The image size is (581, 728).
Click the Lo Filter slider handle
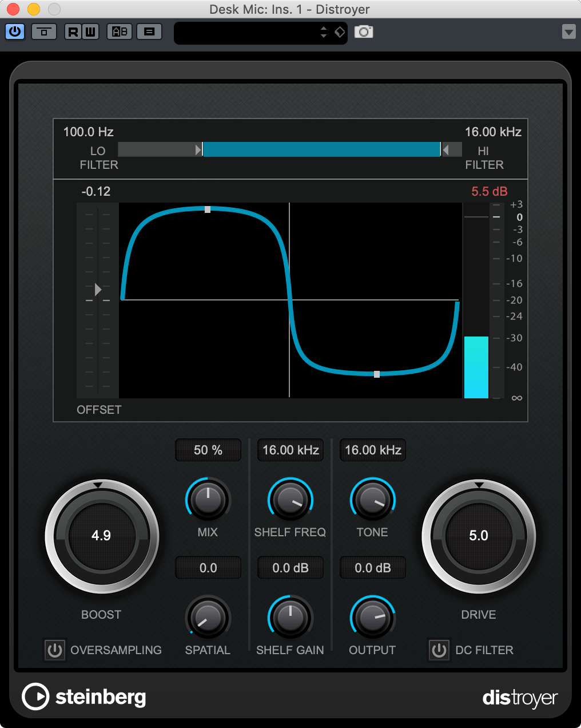point(199,150)
